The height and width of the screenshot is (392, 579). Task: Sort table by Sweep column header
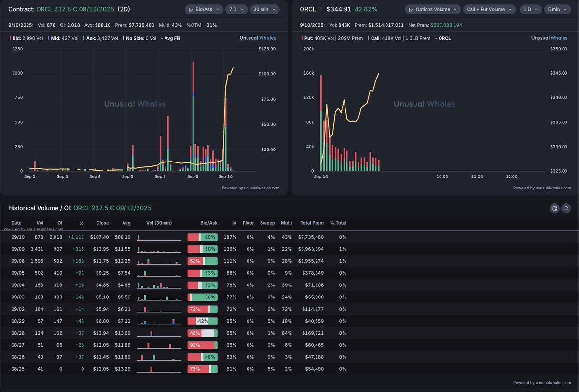(x=267, y=223)
